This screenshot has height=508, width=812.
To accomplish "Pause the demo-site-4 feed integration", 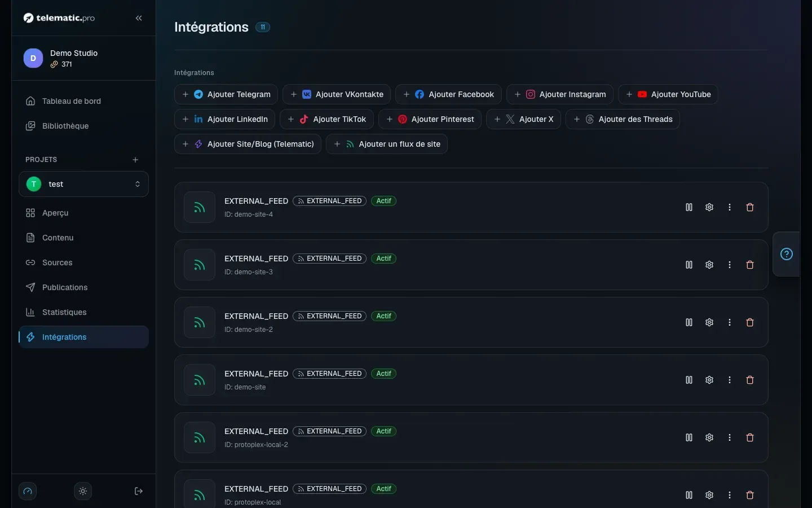I will [x=689, y=207].
